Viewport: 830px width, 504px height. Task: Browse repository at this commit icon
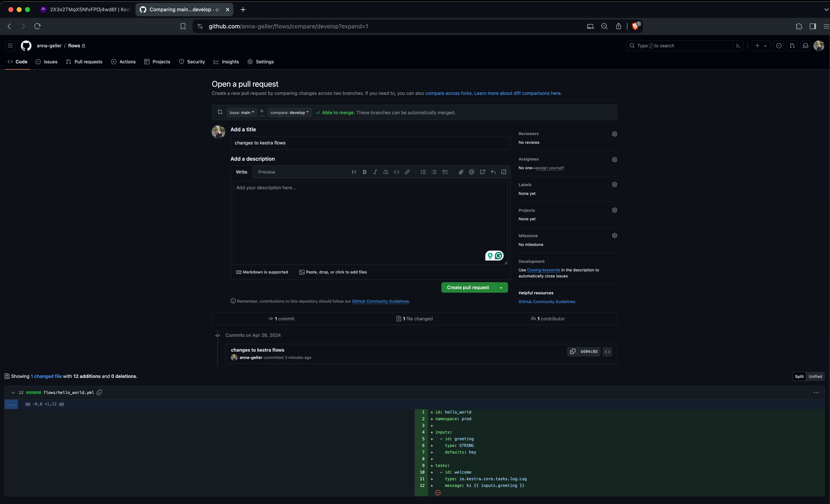click(x=607, y=351)
